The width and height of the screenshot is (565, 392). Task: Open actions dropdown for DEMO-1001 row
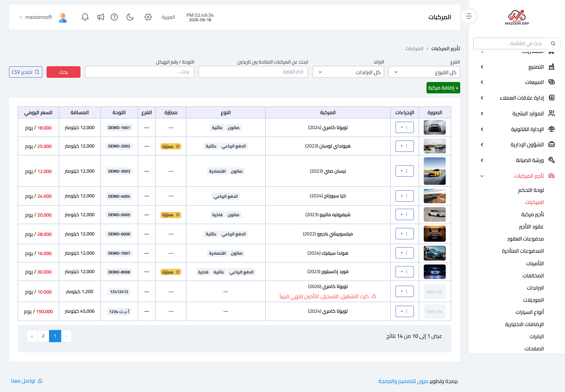click(404, 128)
